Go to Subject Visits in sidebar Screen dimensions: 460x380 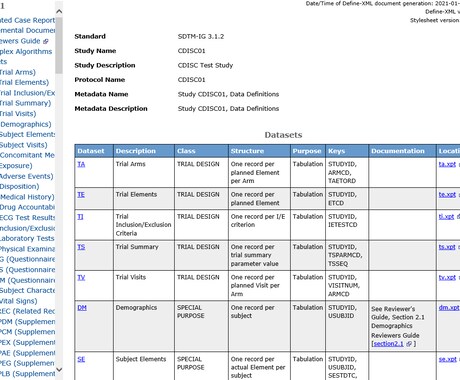coord(24,145)
